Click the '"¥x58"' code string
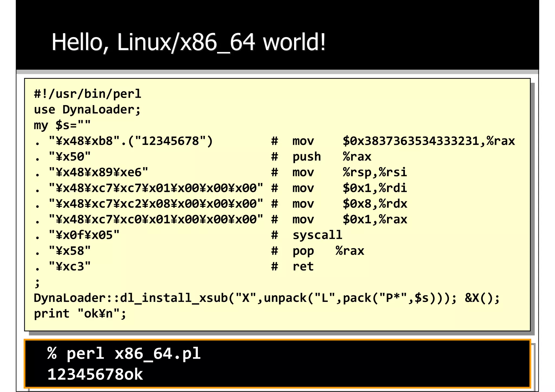Viewport: 555px width, 392px height. pyautogui.click(x=70, y=251)
